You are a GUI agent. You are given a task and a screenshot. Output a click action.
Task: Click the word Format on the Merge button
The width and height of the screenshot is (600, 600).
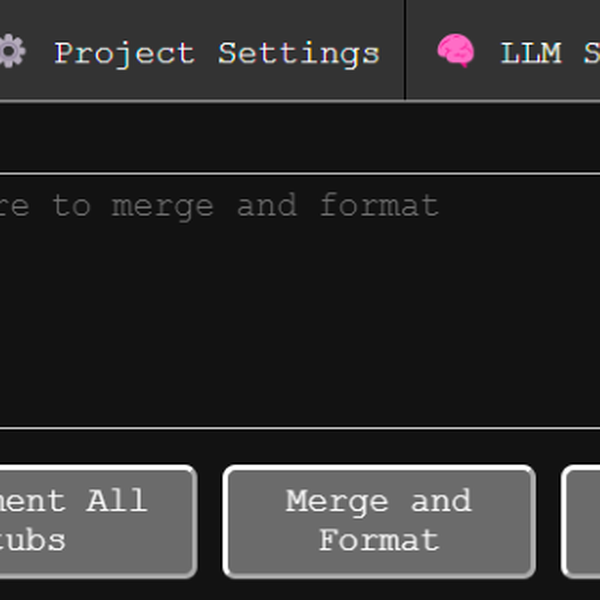click(378, 541)
